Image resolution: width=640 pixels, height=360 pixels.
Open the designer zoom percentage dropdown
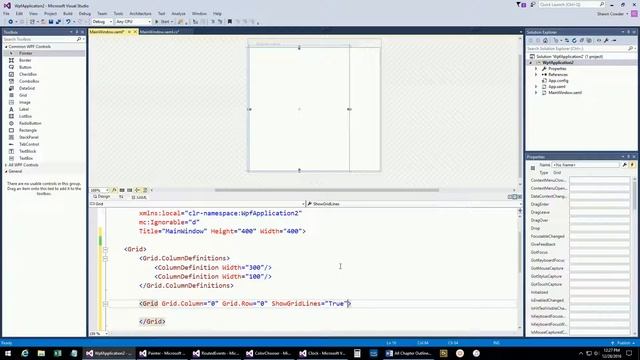click(x=100, y=190)
